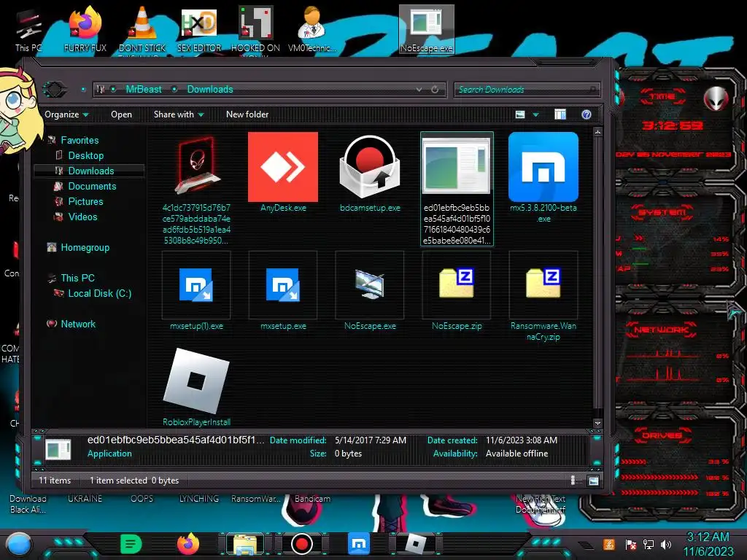This screenshot has height=560, width=747.
Task: Open the UKRAINE desktop shortcut
Action: [x=85, y=499]
